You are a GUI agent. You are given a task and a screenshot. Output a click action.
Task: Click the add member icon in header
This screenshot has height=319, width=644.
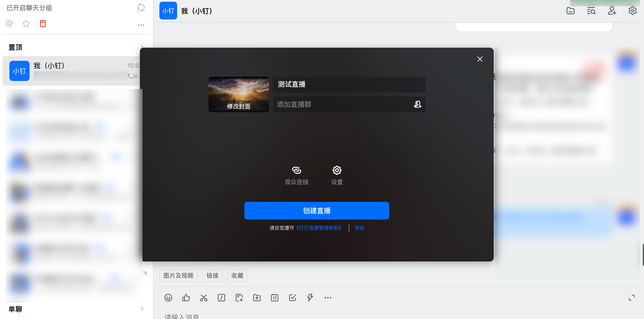(x=612, y=11)
